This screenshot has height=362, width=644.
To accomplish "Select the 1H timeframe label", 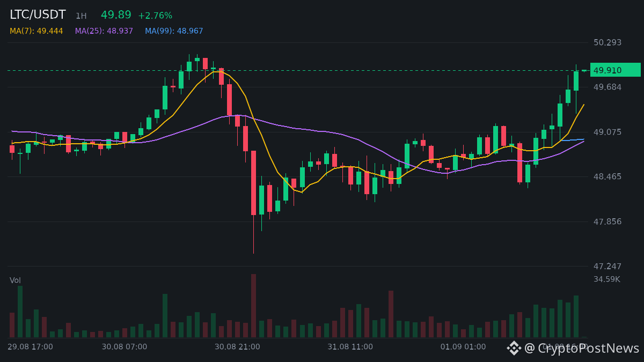I will point(81,16).
